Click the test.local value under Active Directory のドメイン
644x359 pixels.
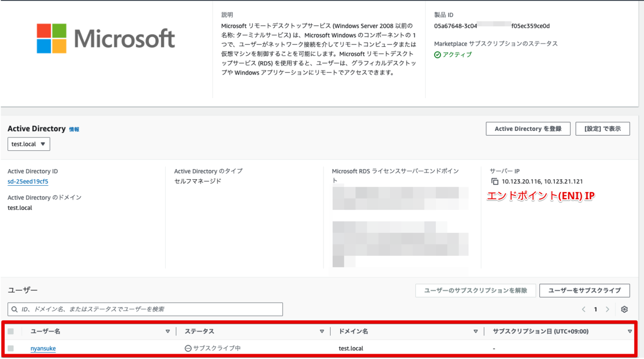point(20,208)
